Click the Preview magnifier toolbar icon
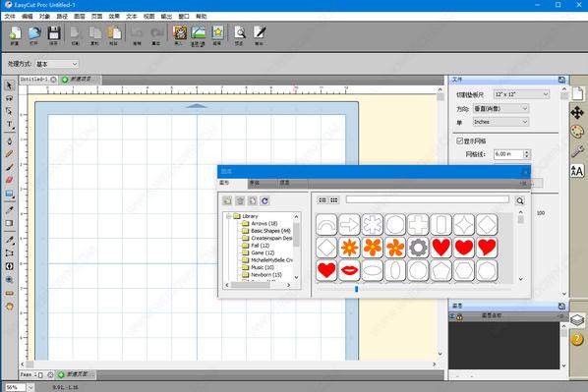 239,35
